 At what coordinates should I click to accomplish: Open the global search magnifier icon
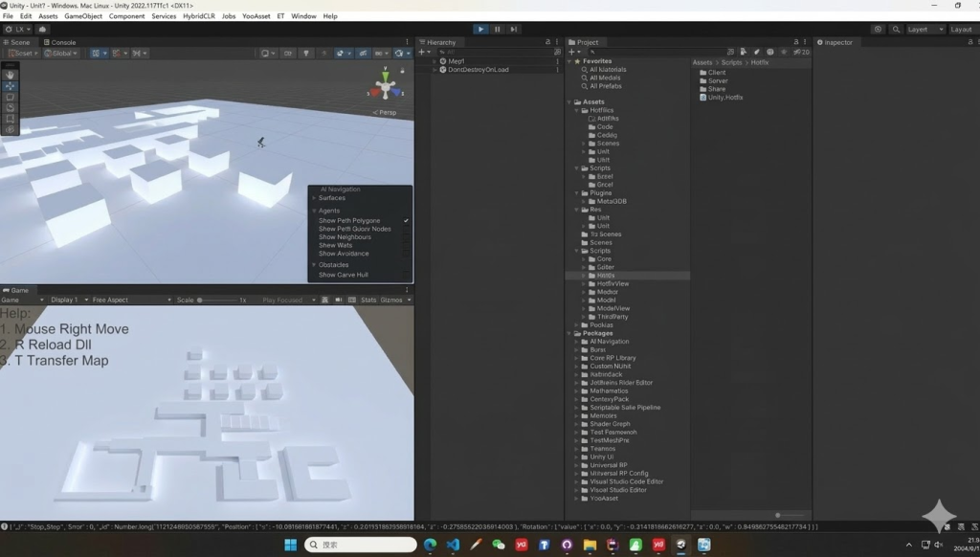point(896,30)
